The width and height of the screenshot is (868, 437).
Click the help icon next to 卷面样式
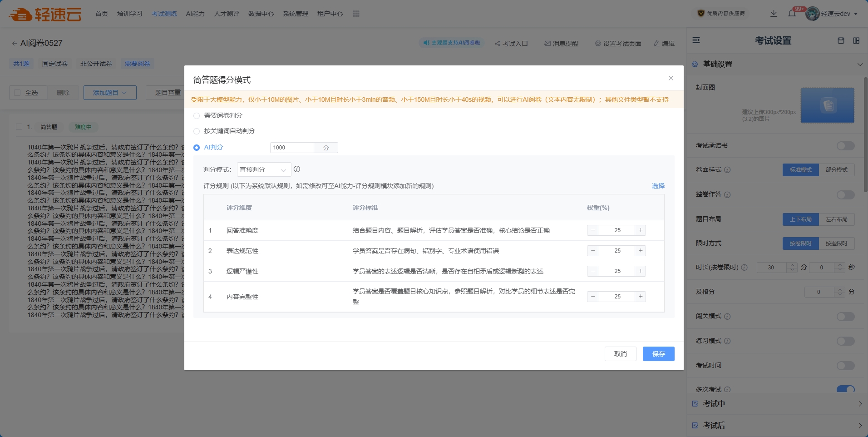tap(727, 170)
